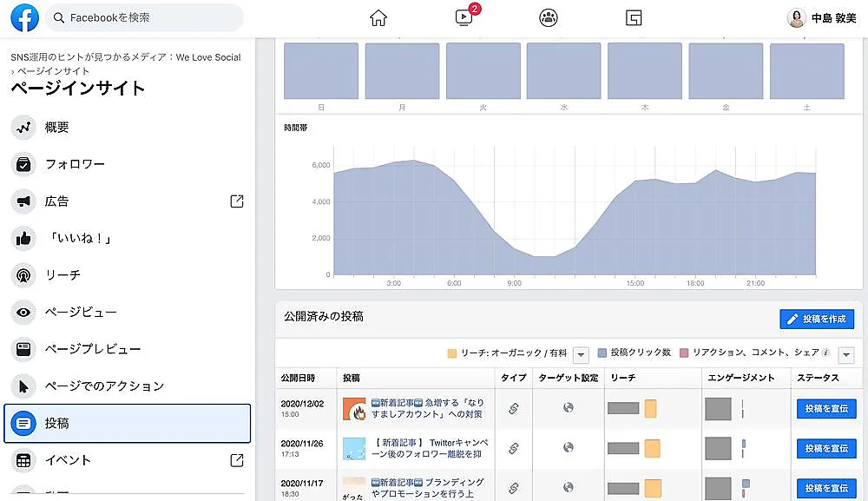Open external link icon beside 広告

pos(237,201)
